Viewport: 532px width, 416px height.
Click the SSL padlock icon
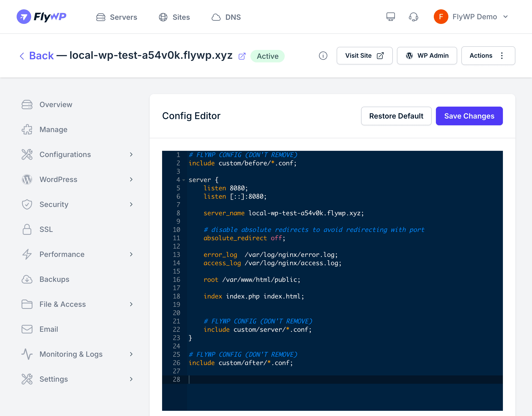point(27,229)
